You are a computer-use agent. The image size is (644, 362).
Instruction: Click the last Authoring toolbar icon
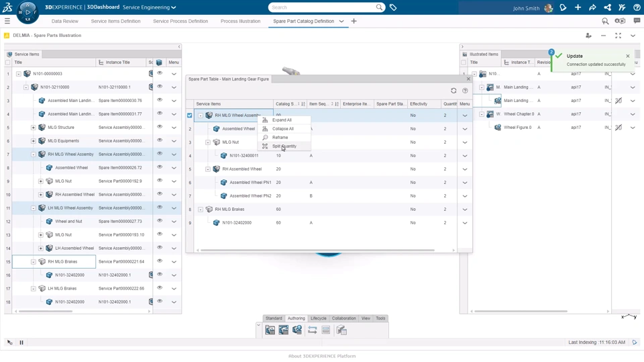(x=341, y=330)
